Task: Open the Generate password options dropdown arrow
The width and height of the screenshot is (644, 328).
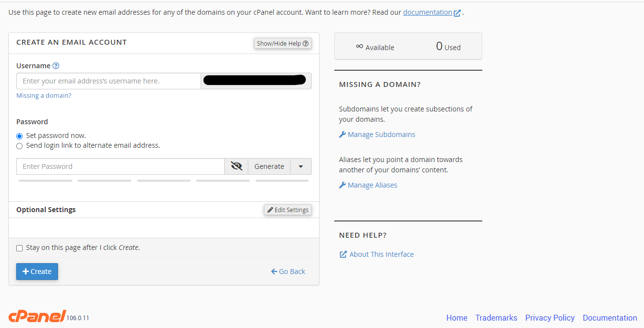Action: coord(301,166)
